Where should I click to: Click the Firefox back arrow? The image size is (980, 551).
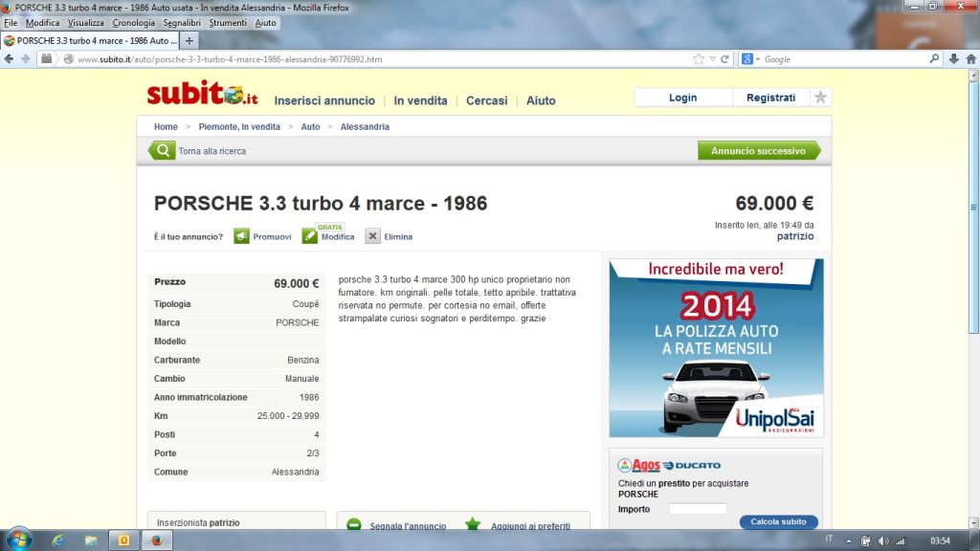(9, 58)
